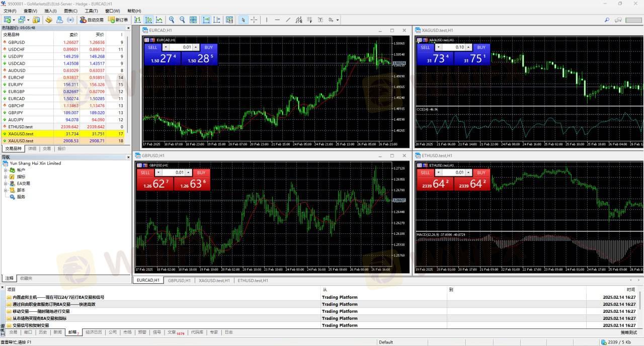Click the zoom in magnifier icon

point(172,20)
